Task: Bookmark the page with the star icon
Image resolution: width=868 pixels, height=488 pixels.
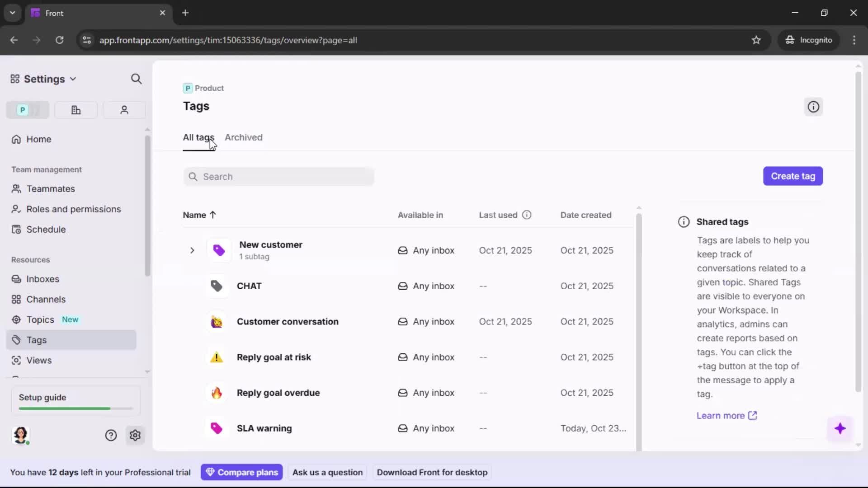Action: 756,40
